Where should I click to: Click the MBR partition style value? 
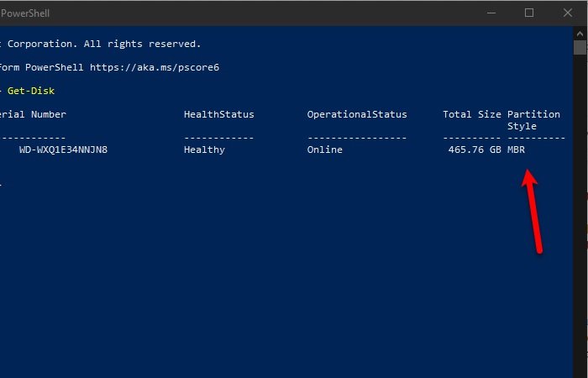pyautogui.click(x=517, y=150)
